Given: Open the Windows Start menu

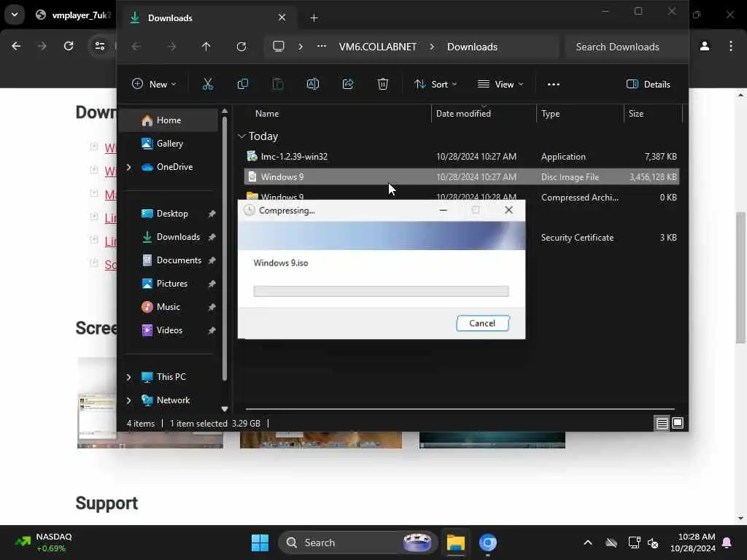Looking at the screenshot, I should pos(260,542).
